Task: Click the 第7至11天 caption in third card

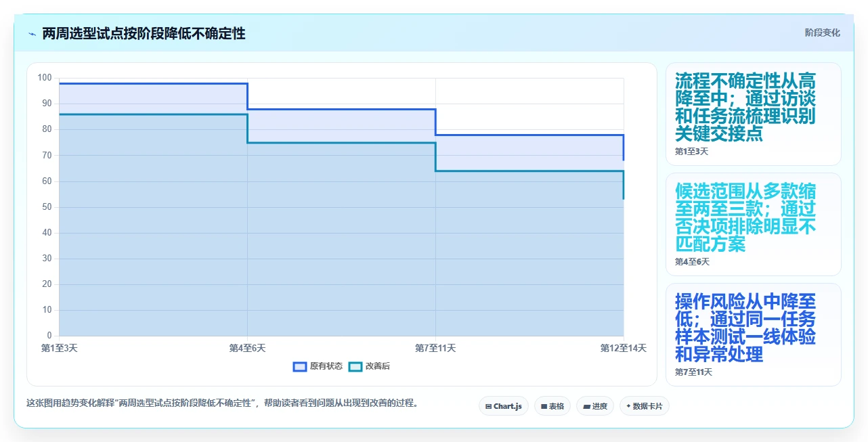Action: click(693, 372)
